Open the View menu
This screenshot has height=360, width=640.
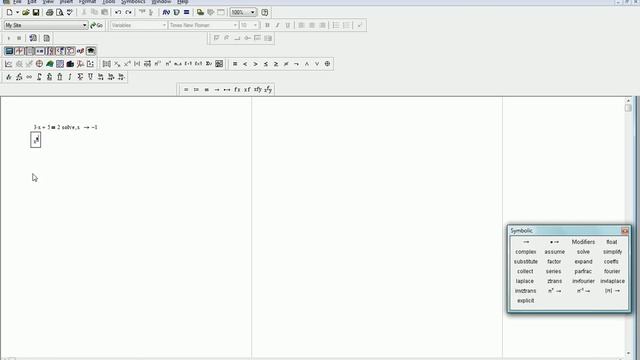click(48, 2)
